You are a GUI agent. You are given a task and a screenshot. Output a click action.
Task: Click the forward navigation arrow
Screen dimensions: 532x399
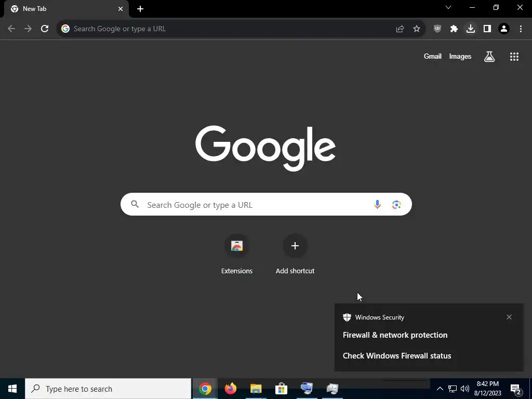click(28, 29)
